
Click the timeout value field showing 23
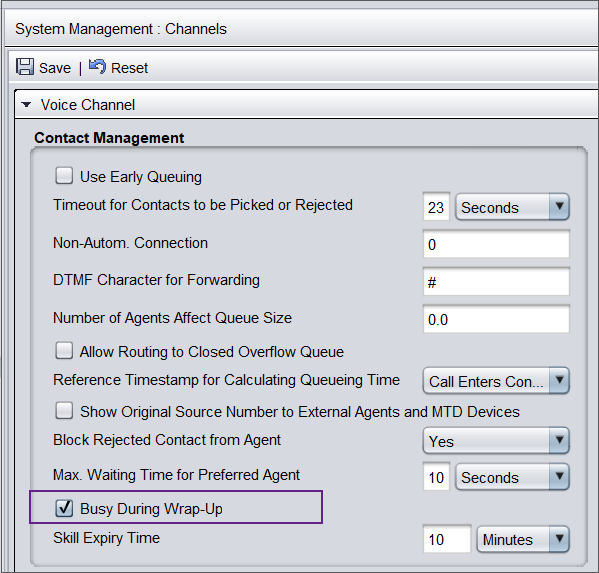436,207
